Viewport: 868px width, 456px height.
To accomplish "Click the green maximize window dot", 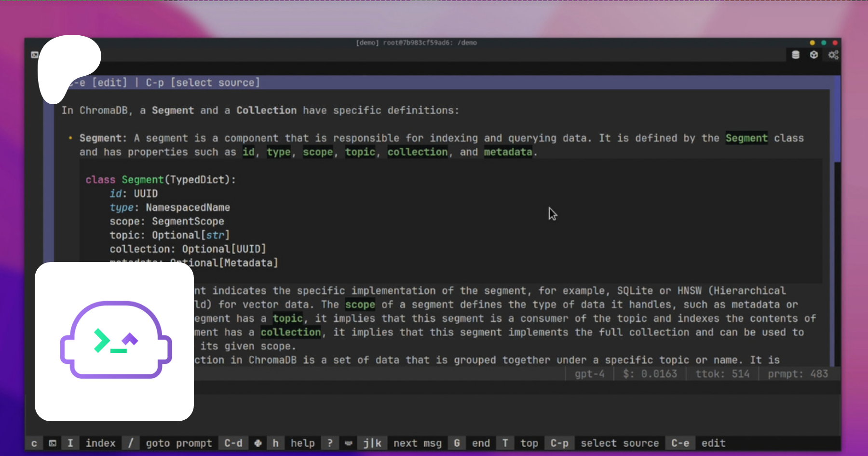I will point(824,43).
